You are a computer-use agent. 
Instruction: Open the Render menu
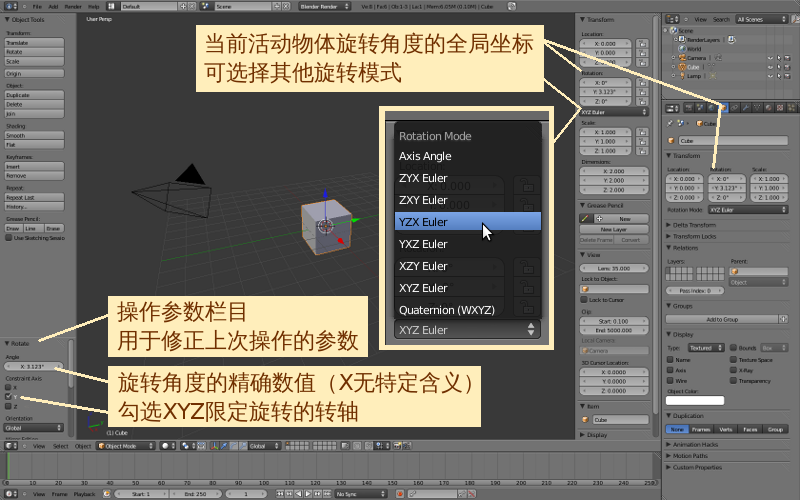coord(73,7)
